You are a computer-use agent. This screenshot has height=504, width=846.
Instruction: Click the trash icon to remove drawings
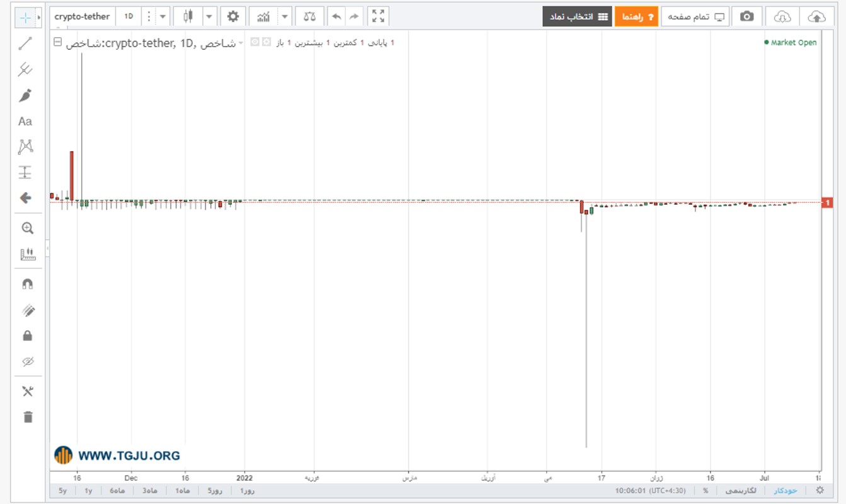[x=27, y=416]
